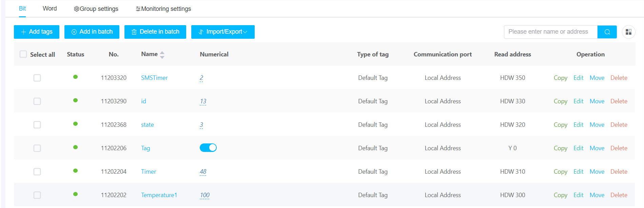Click the Add tags plus button
This screenshot has height=208, width=644.
click(37, 32)
